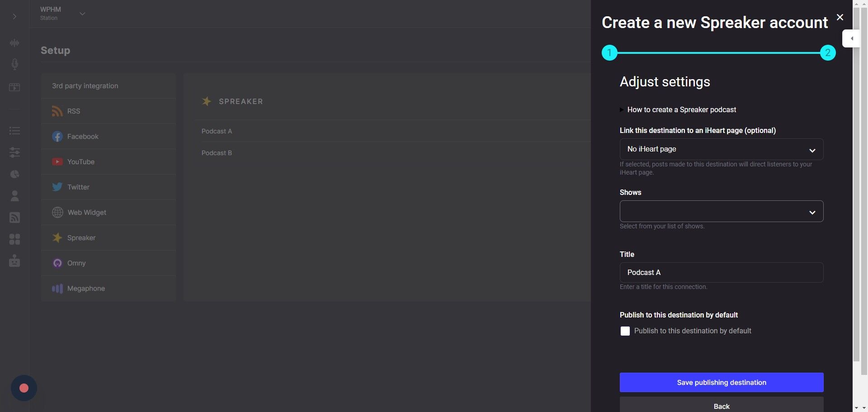Select YouTube integration
Image resolution: width=868 pixels, height=412 pixels.
[x=108, y=162]
